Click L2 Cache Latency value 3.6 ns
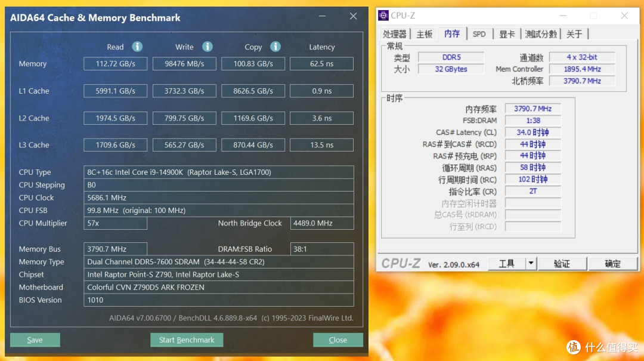The height and width of the screenshot is (361, 644). point(321,118)
